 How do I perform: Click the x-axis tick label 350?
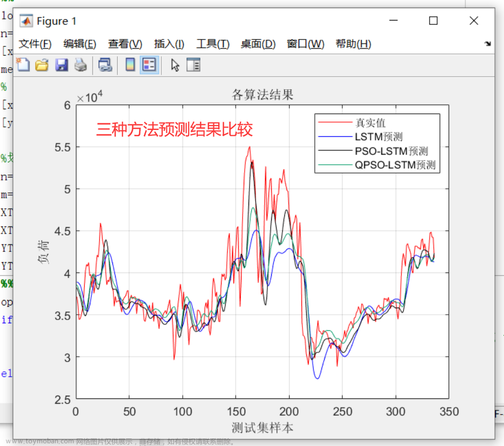449,411
